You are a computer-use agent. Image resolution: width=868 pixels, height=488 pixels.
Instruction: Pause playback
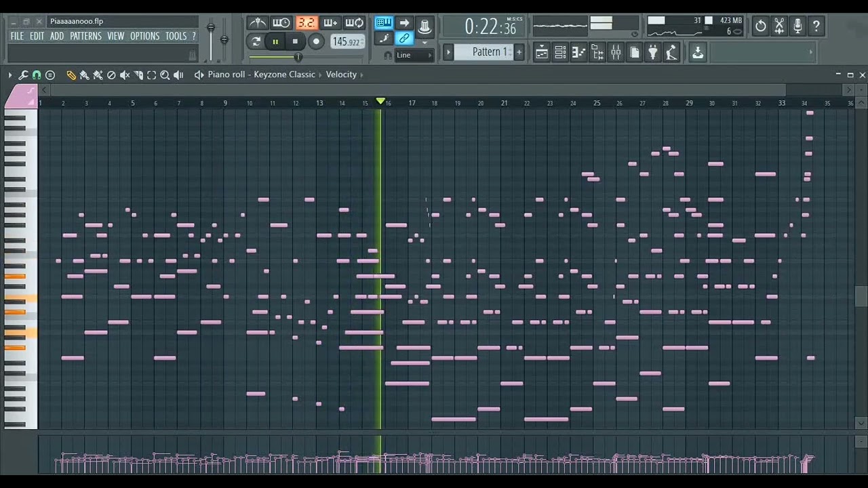click(x=275, y=41)
